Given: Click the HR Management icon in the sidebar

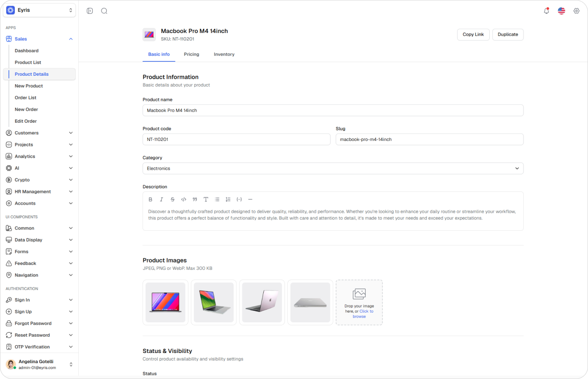Looking at the screenshot, I should (9, 191).
